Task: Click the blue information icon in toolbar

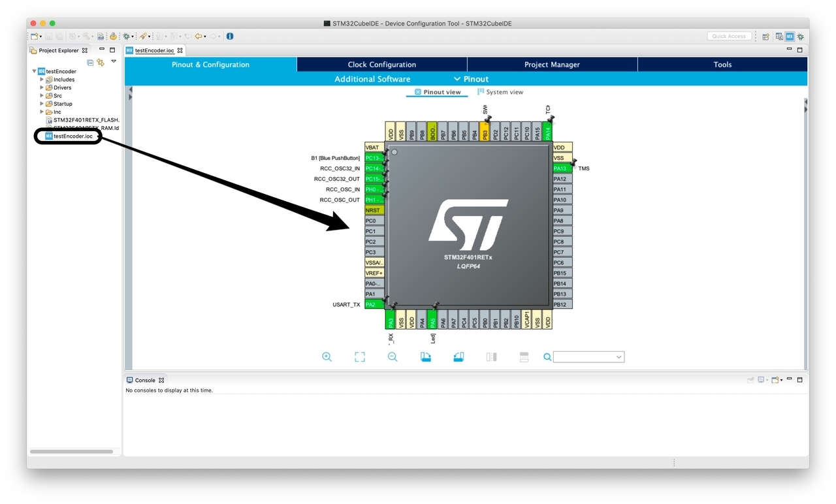Action: point(230,36)
